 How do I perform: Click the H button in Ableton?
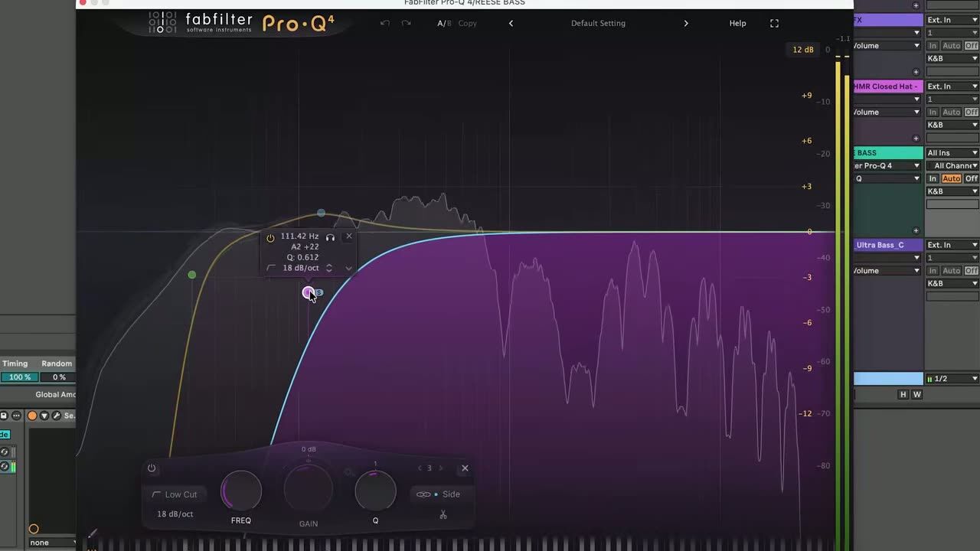[x=903, y=395]
